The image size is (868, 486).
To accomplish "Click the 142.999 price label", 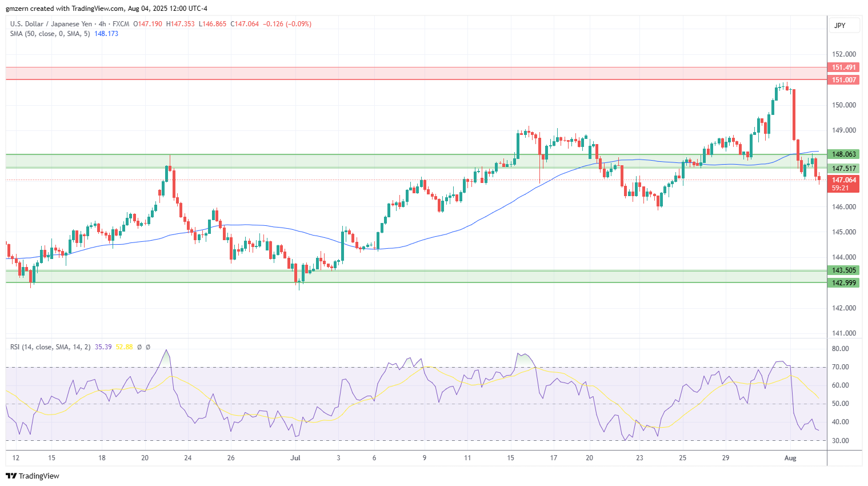I will tap(843, 283).
